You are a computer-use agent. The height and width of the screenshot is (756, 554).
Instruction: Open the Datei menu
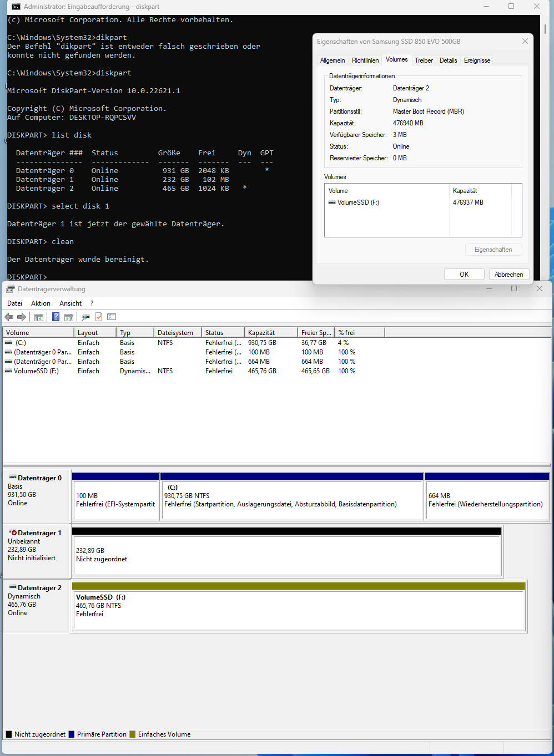[x=14, y=303]
